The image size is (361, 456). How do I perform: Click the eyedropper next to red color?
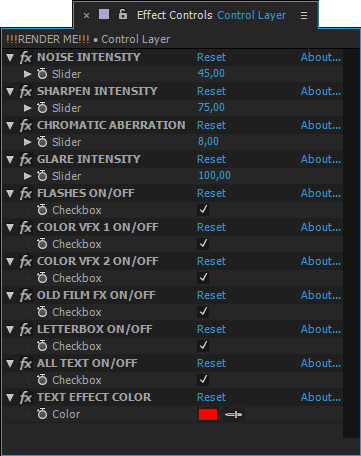[x=234, y=414]
